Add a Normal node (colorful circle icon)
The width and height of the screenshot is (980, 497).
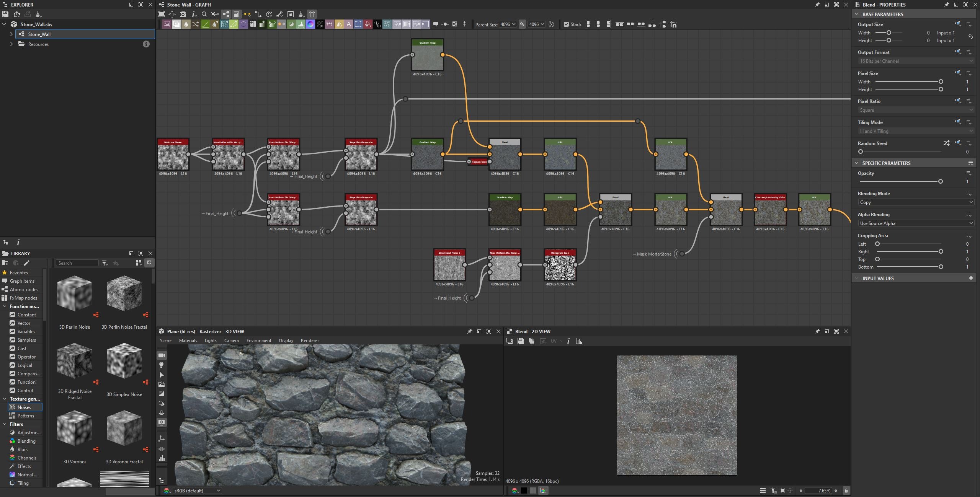310,24
